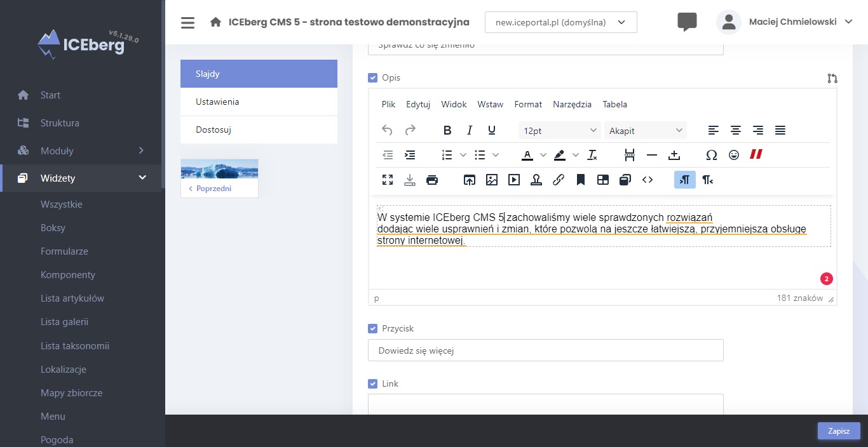
Task: Insert a numbered list
Action: [447, 155]
